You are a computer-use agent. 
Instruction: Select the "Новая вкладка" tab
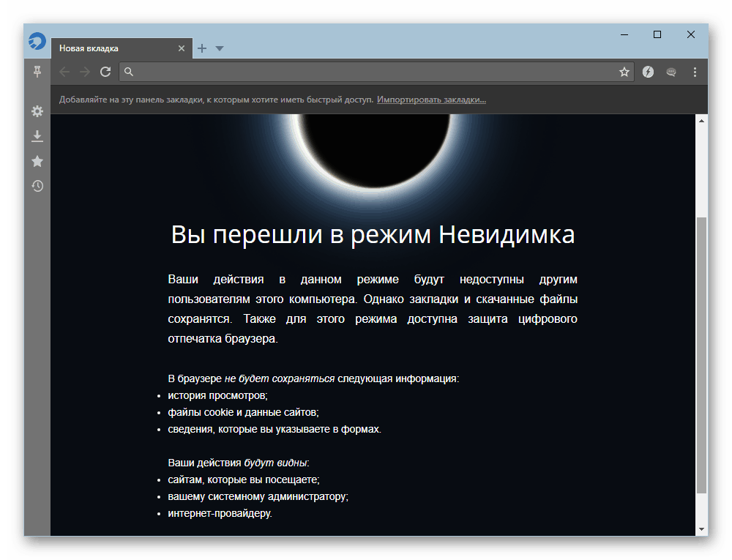122,48
